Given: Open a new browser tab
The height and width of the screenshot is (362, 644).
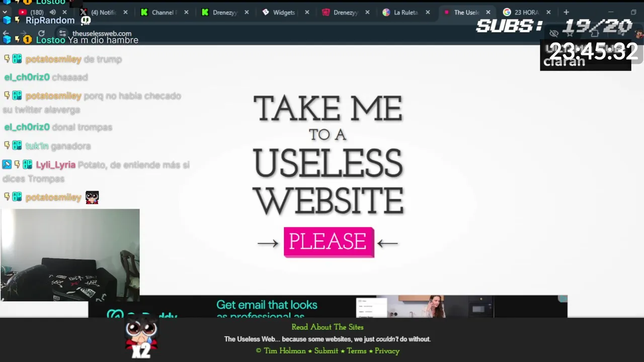Looking at the screenshot, I should [x=566, y=12].
